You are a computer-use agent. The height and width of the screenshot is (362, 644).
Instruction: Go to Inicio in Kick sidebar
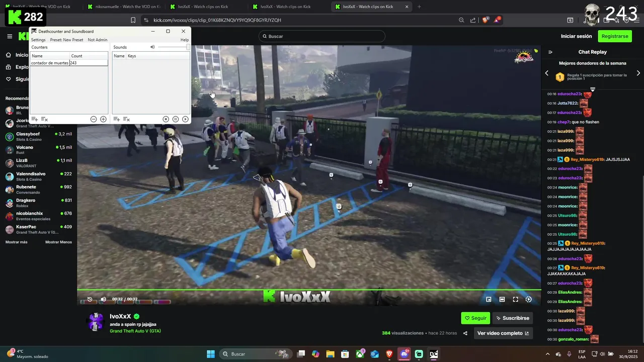point(18,55)
